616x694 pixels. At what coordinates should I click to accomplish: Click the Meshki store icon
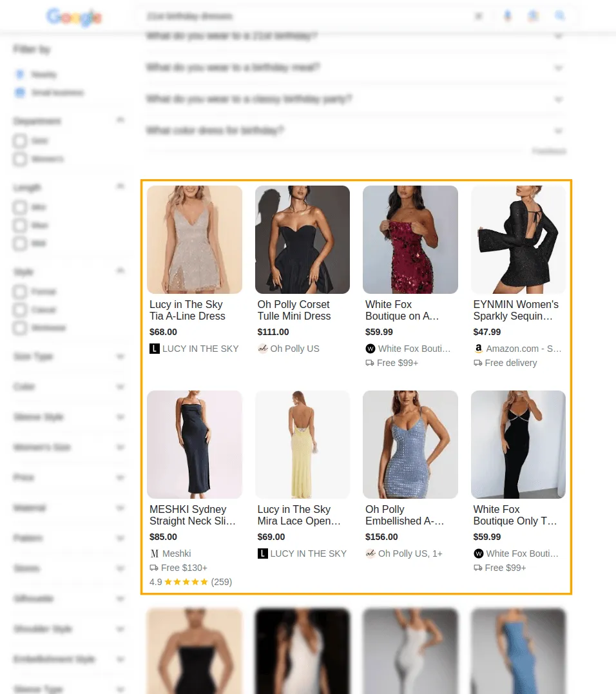point(154,554)
